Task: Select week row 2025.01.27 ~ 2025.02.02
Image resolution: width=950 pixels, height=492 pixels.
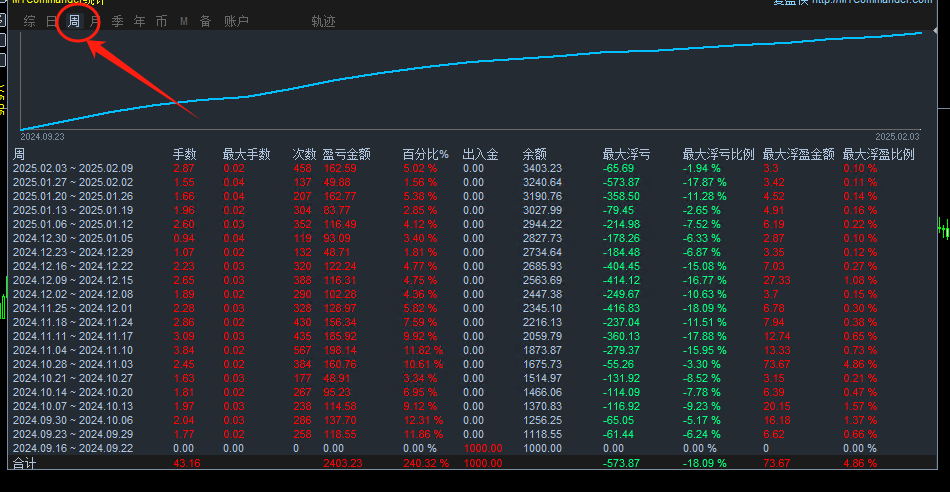Action: pos(474,182)
